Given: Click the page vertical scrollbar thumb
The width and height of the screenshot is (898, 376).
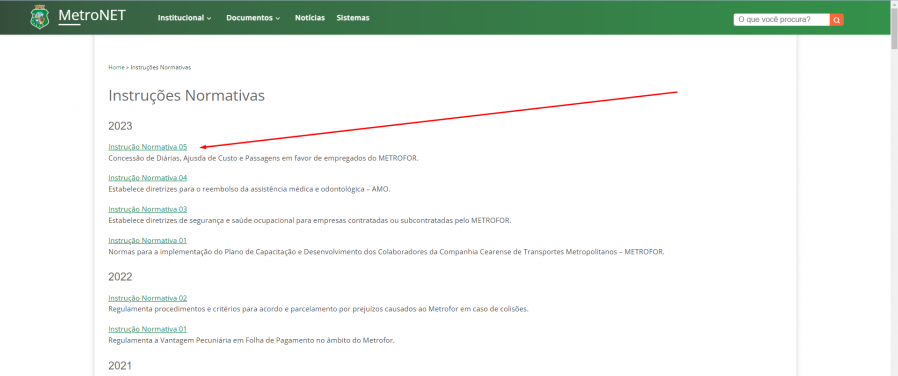Looking at the screenshot, I should 894,29.
